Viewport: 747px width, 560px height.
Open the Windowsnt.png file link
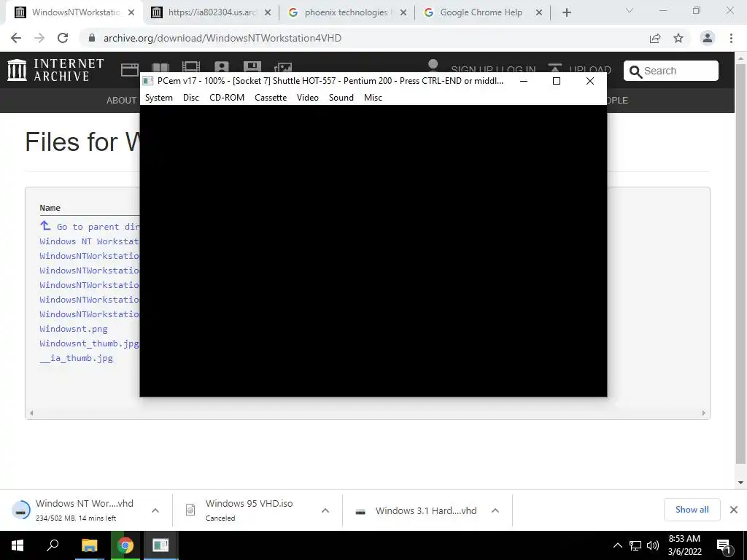[x=74, y=329]
